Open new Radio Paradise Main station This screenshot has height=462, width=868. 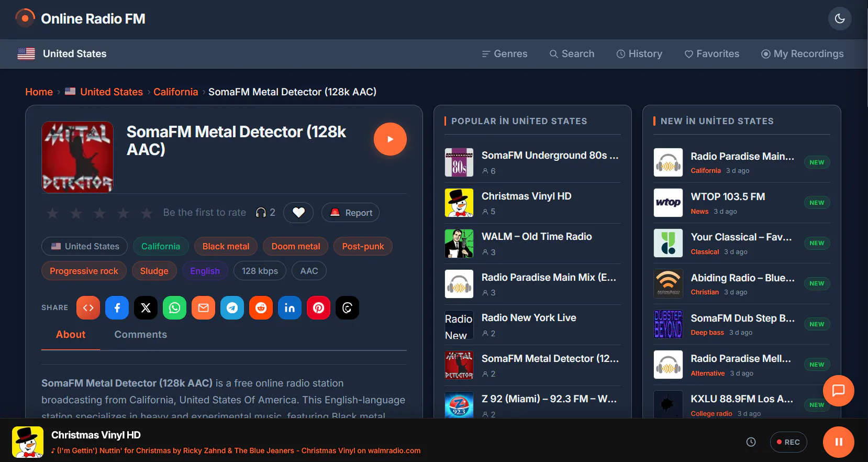pyautogui.click(x=742, y=162)
